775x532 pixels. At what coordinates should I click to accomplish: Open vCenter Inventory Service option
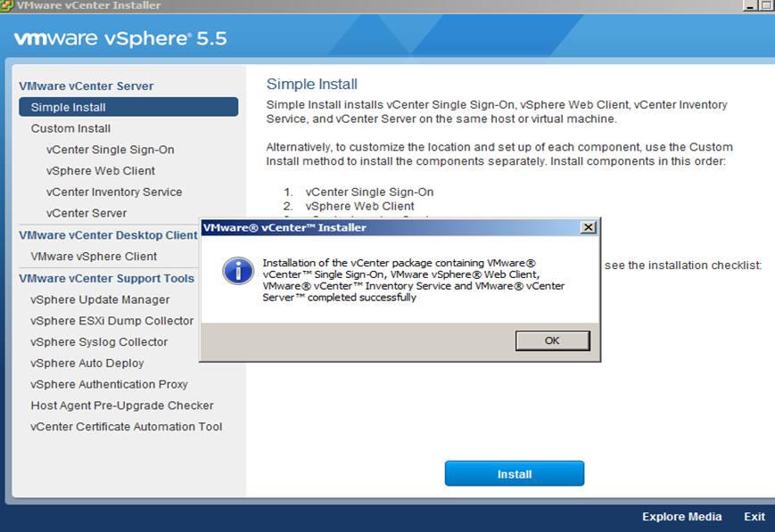tap(114, 192)
